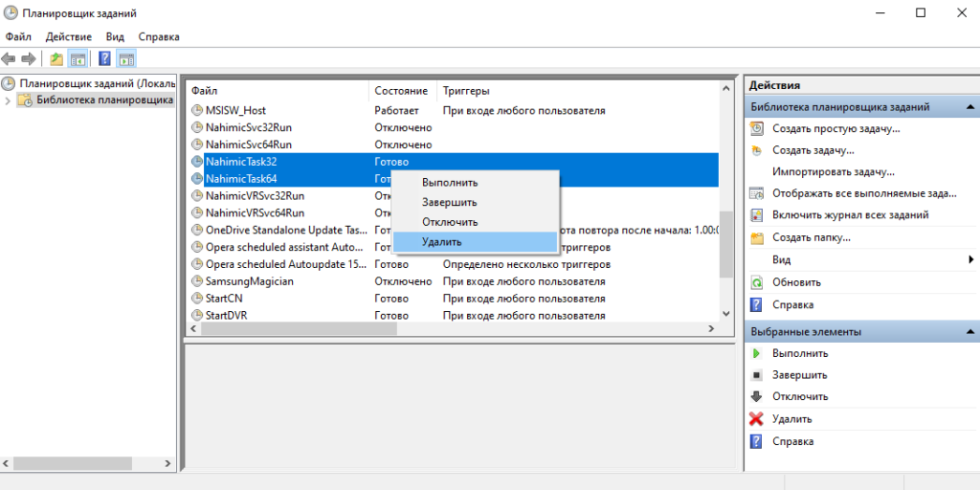
Task: Click Импортировать задачу action
Action: click(x=833, y=171)
